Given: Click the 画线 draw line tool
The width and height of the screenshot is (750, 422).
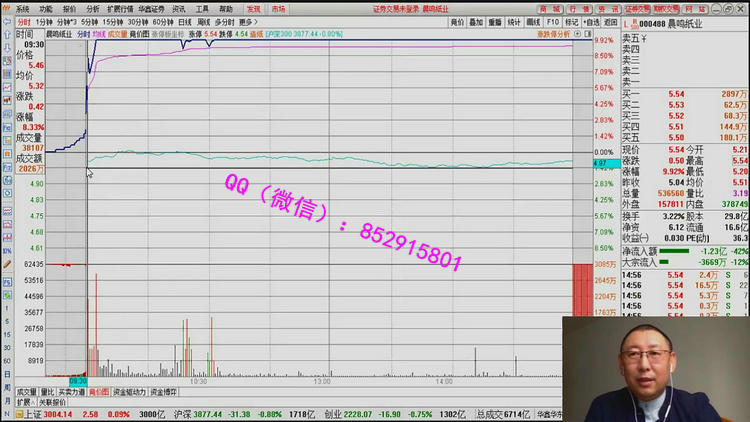Looking at the screenshot, I should coord(533,21).
